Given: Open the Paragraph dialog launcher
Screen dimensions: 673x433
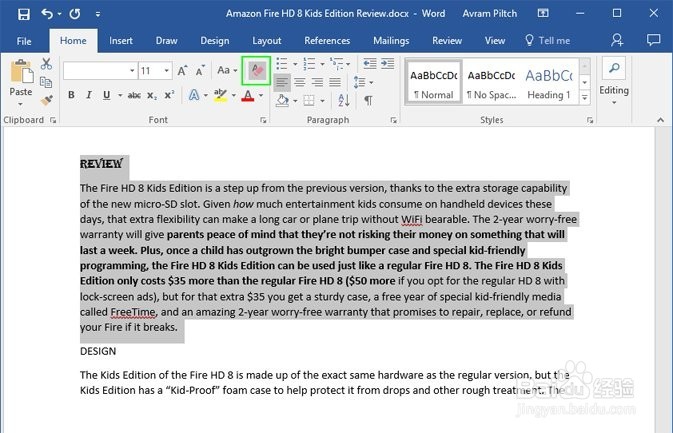Looking at the screenshot, I should (394, 121).
